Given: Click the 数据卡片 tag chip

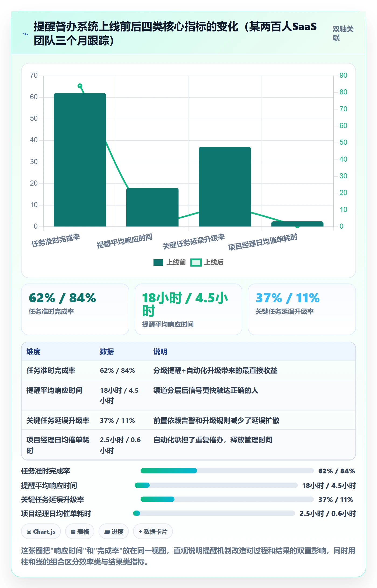Looking at the screenshot, I should (153, 532).
